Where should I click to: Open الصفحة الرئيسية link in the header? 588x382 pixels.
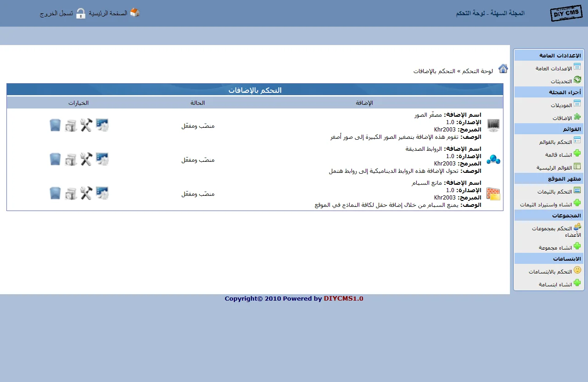tap(108, 13)
